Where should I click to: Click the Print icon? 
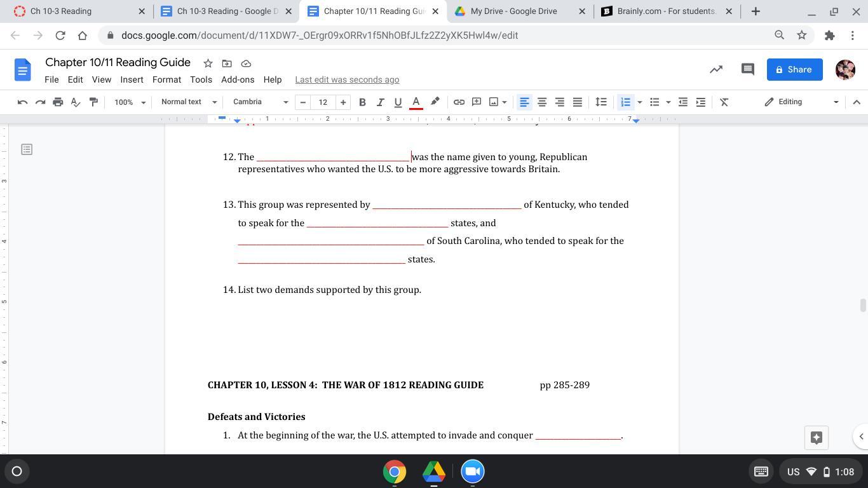click(x=58, y=102)
